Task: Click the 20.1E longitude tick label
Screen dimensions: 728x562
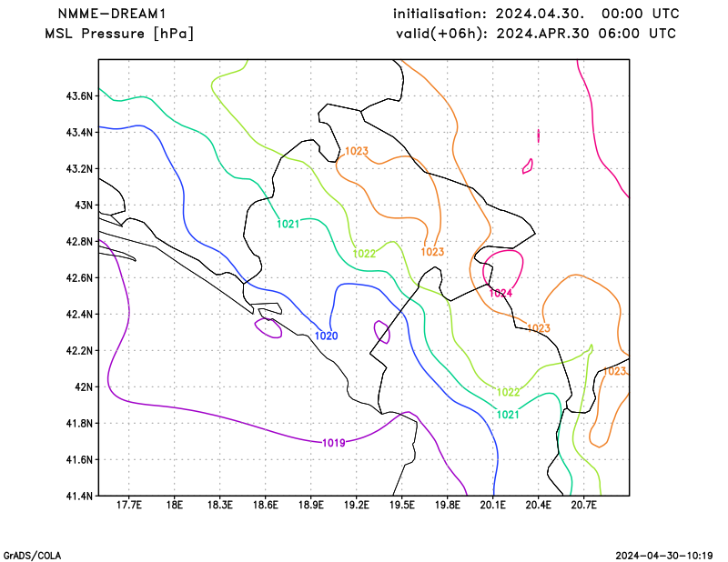Action: click(493, 505)
